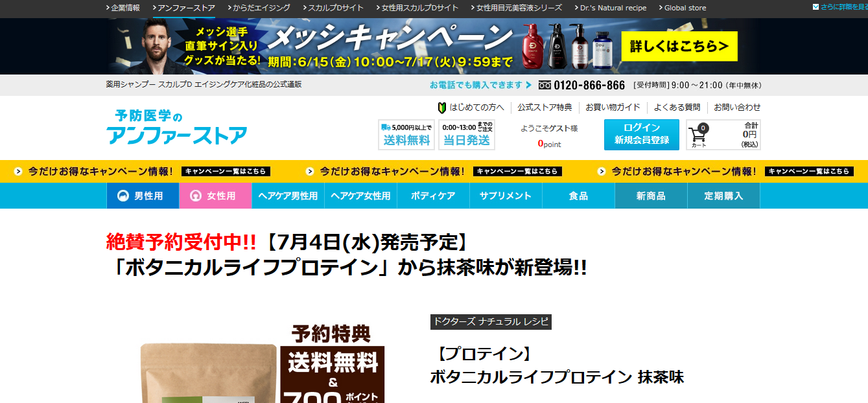The width and height of the screenshot is (868, 403).
Task: Click the male icon on 男性用 tab
Action: pyautogui.click(x=123, y=196)
